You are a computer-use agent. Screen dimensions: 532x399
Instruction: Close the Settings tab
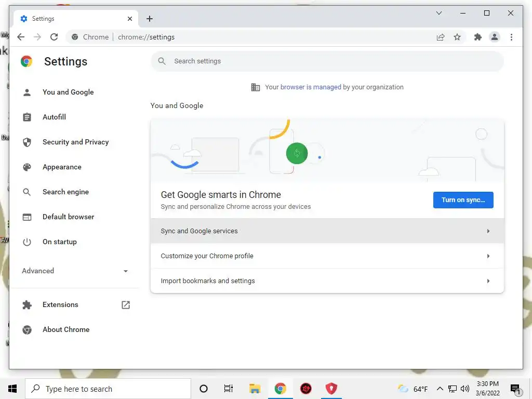click(x=129, y=19)
